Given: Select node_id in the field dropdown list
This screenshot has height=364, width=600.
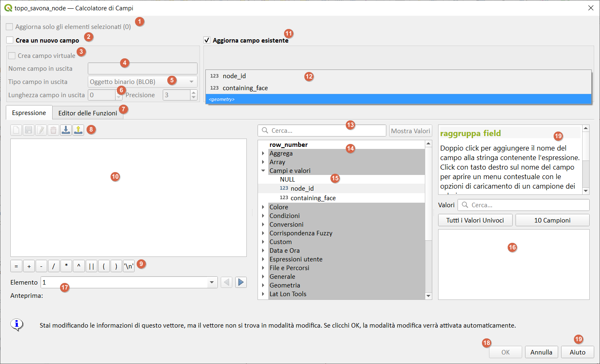Looking at the screenshot, I should (398, 76).
